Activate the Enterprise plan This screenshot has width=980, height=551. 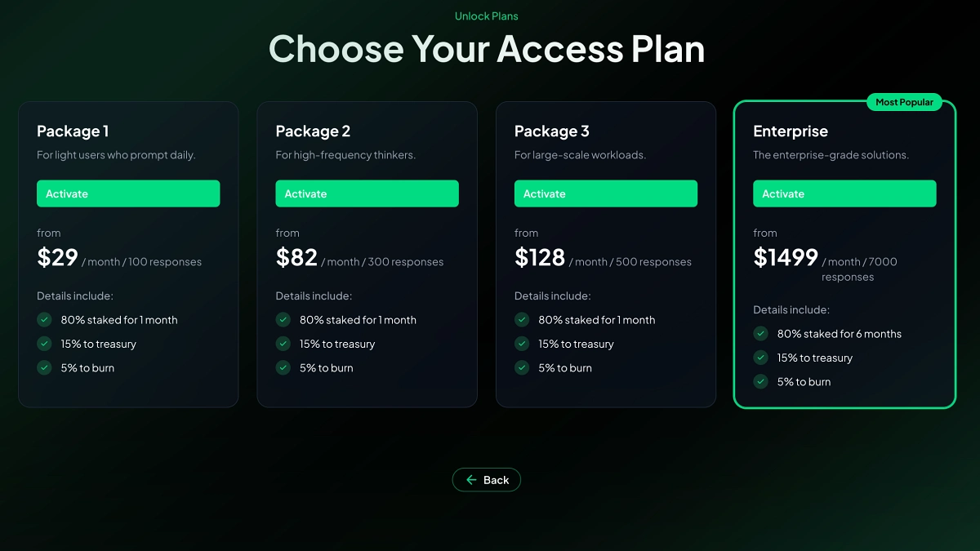click(844, 193)
